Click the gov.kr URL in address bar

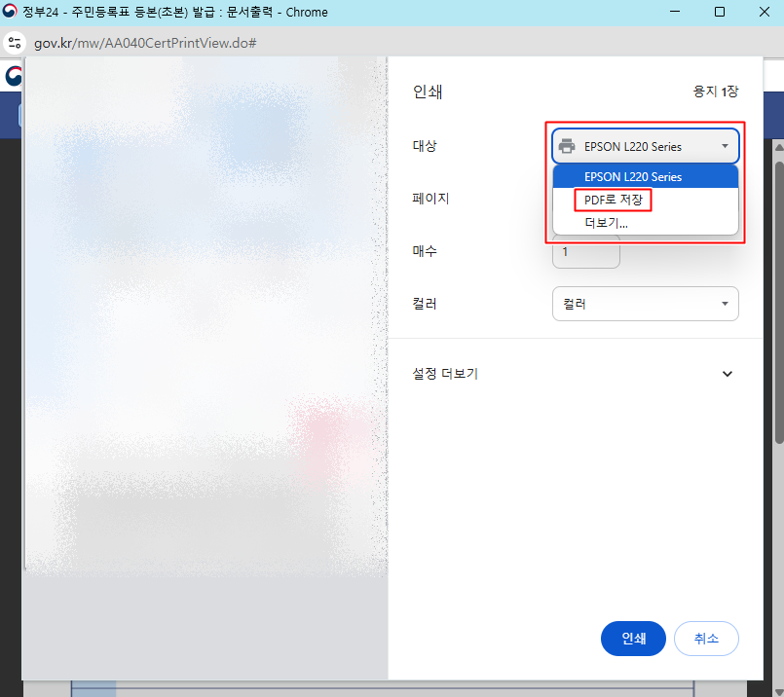click(145, 43)
